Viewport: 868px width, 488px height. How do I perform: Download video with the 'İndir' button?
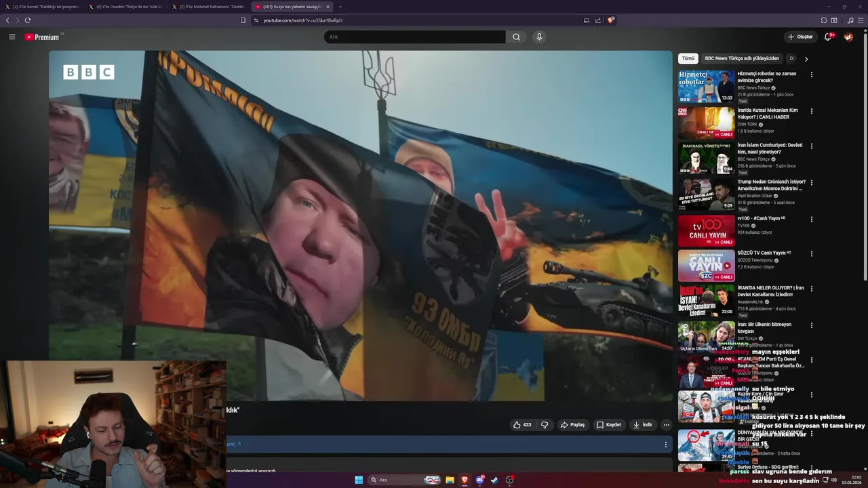click(643, 425)
